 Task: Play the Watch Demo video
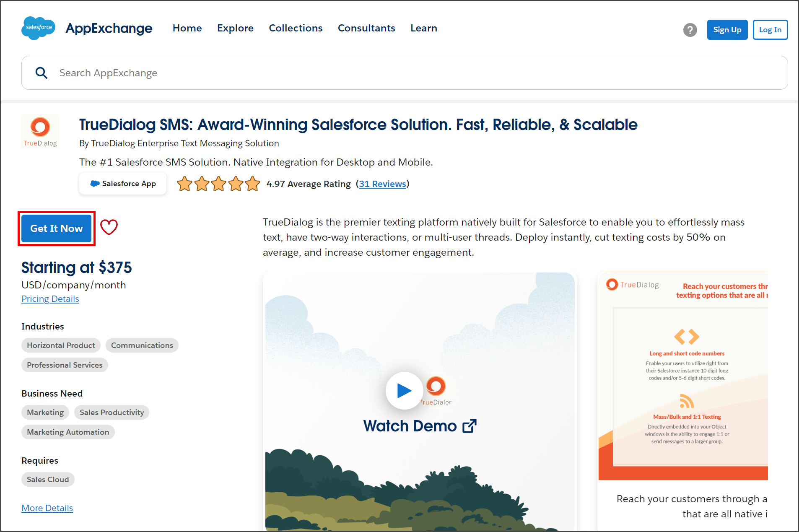click(x=404, y=390)
